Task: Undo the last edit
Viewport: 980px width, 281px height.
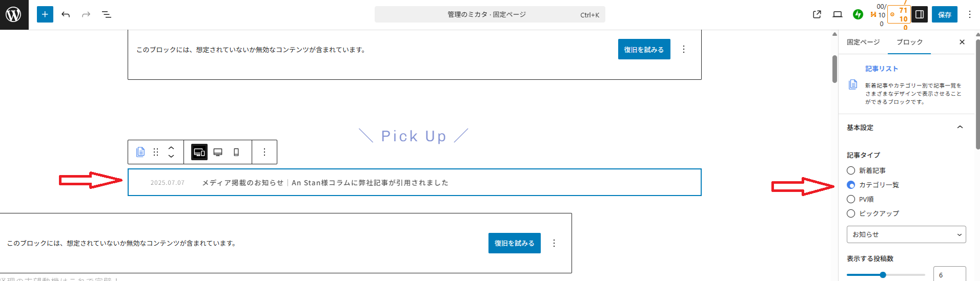Action: pyautogui.click(x=66, y=14)
